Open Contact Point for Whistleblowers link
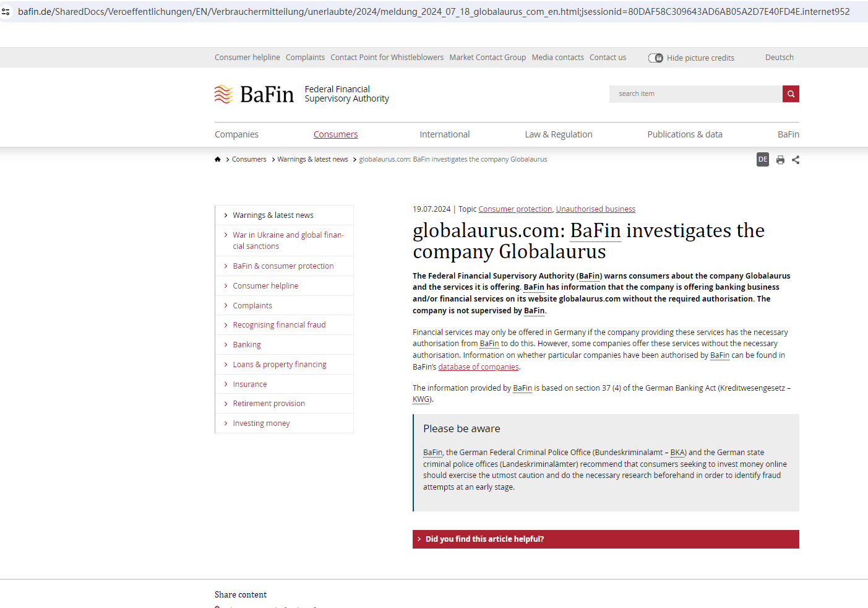Image resolution: width=868 pixels, height=608 pixels. pyautogui.click(x=387, y=58)
